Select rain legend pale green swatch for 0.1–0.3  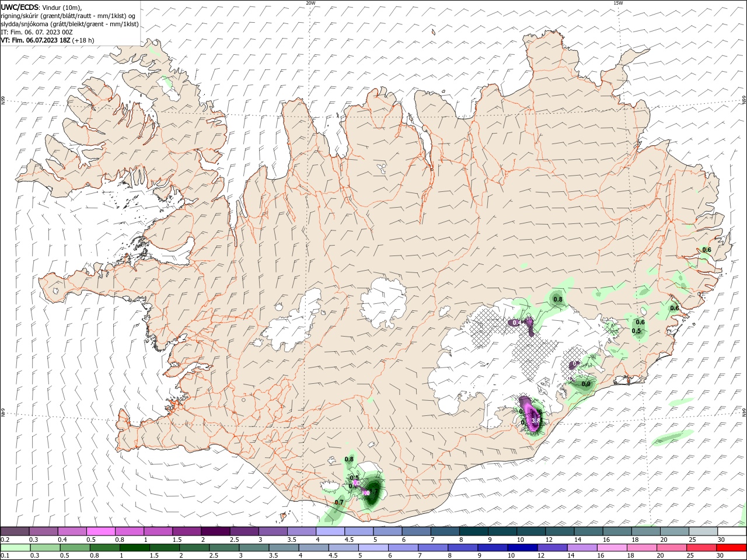click(x=15, y=548)
